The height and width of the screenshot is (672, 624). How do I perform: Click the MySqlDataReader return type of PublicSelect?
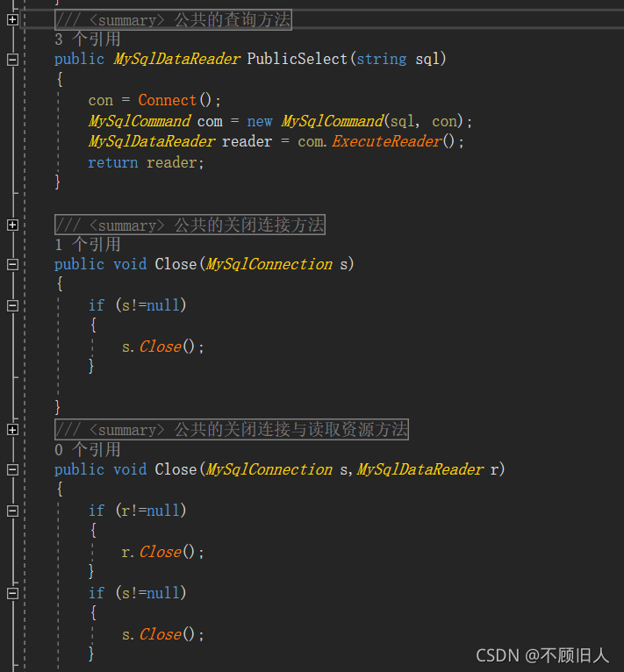176,59
